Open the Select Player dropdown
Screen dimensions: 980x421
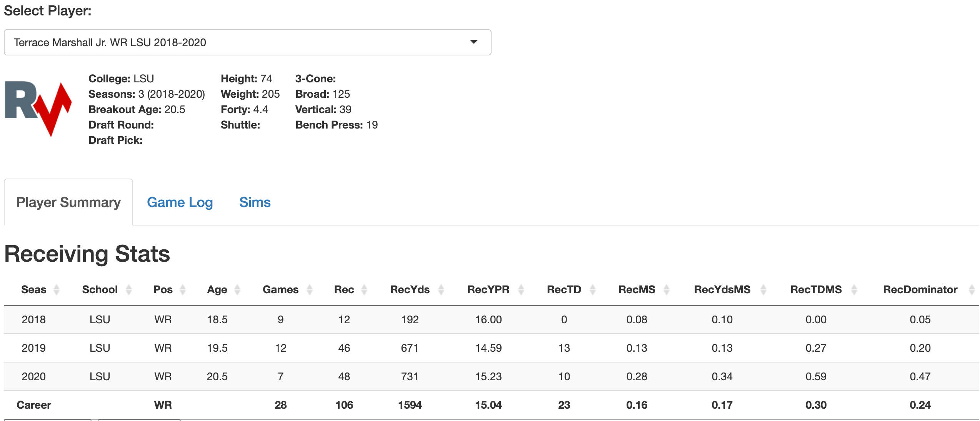[x=247, y=42]
